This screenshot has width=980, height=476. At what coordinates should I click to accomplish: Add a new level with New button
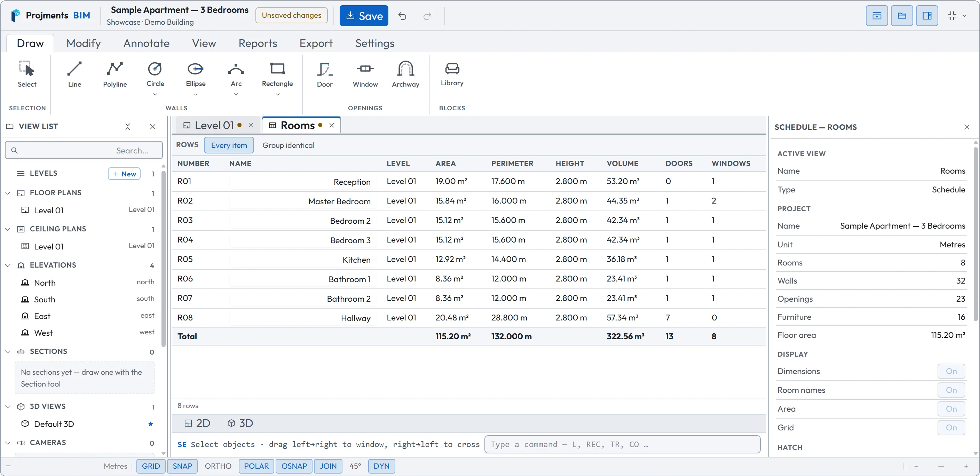click(x=124, y=174)
